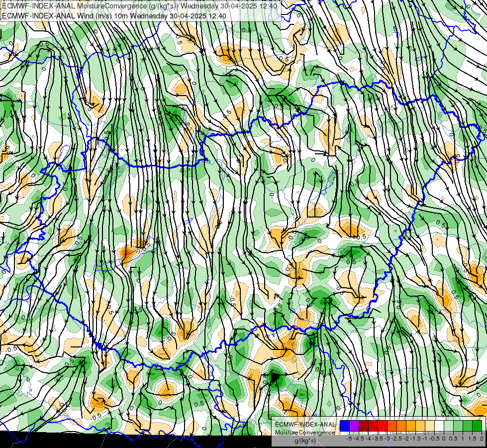This screenshot has height=448, width=487.
Task: Click the -2.5 tick label on the legend scale
Action: [396, 439]
